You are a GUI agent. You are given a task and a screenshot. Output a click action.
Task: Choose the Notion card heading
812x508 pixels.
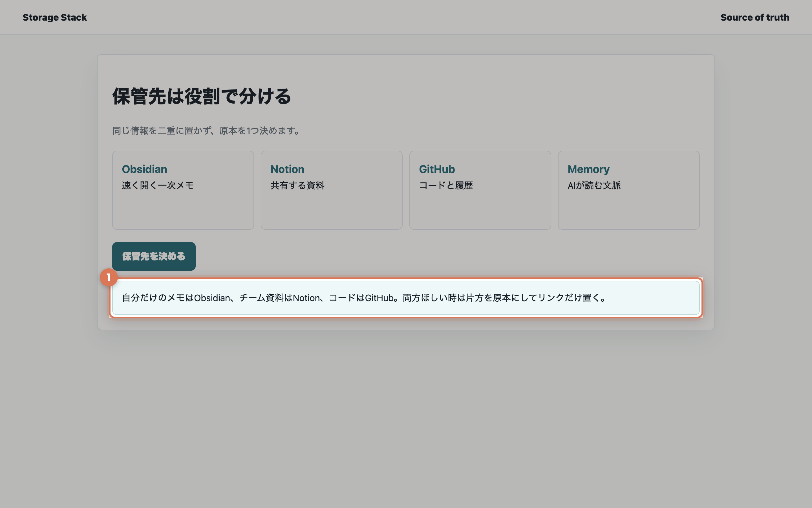[287, 169]
